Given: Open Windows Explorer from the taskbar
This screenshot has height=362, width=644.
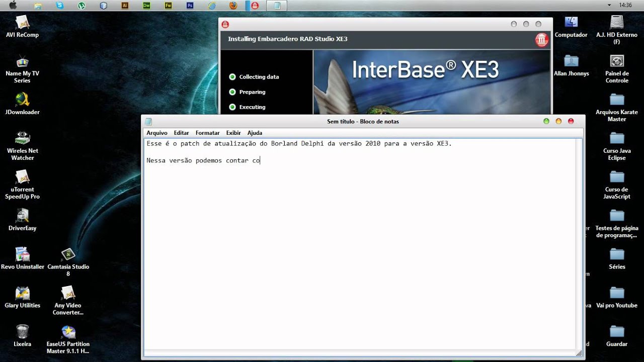Looking at the screenshot, I should (x=38, y=6).
